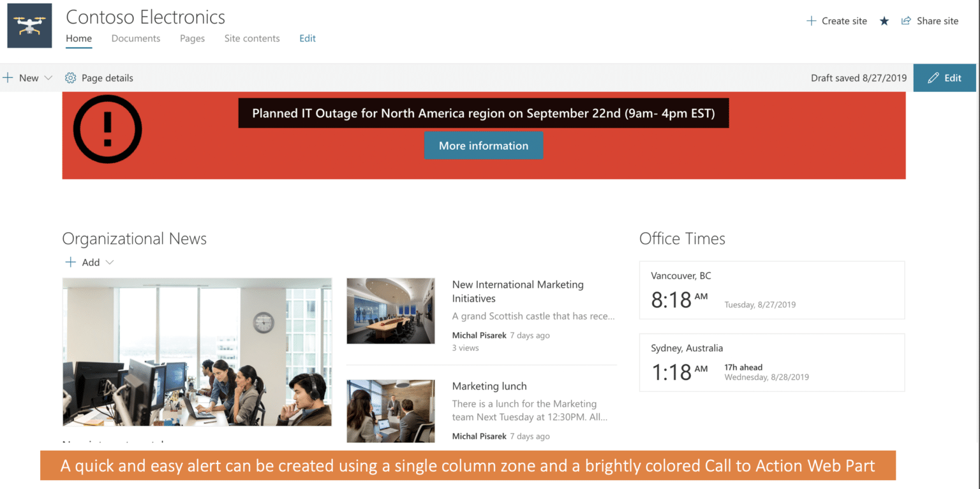This screenshot has width=980, height=489.
Task: Click author Michal Pisarek's name
Action: pyautogui.click(x=479, y=335)
